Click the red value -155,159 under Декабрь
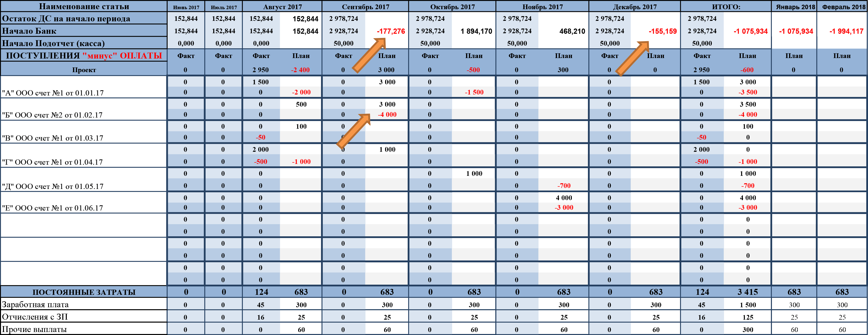This screenshot has height=335, width=868. tap(662, 31)
